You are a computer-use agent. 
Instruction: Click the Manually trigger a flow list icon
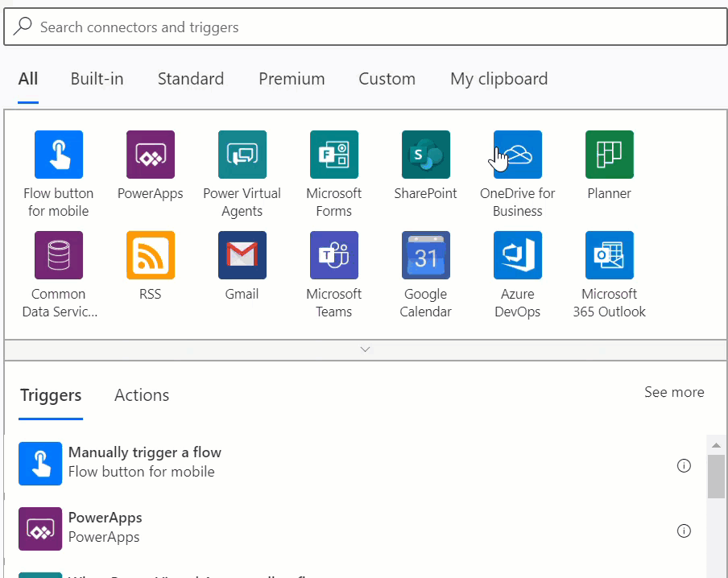click(40, 464)
